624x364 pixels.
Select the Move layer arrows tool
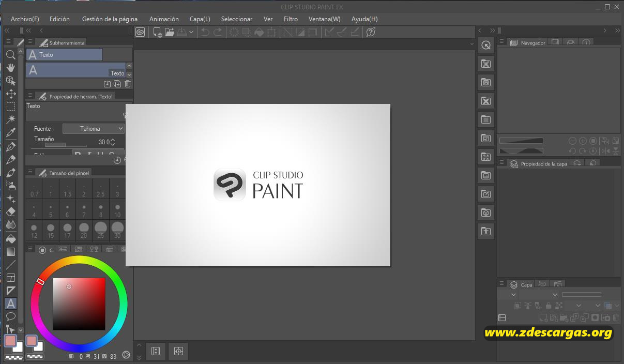tap(10, 94)
